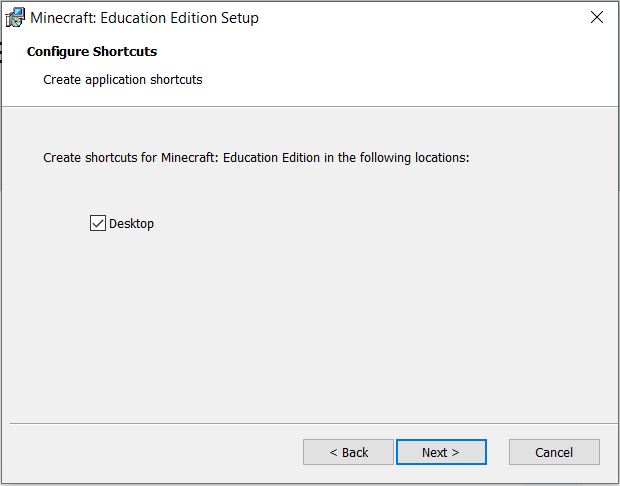Screen dimensions: 620x486
Task: Cancel the installation setup
Action: 554,452
